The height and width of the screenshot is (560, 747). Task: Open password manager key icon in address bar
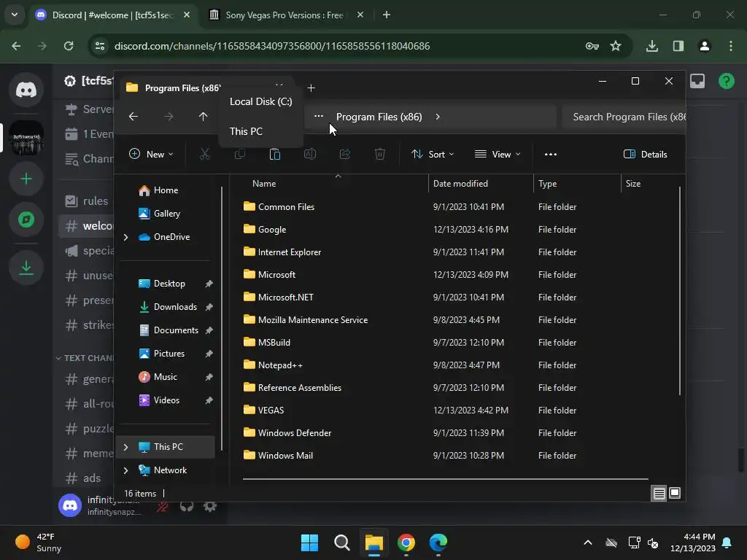pos(592,46)
